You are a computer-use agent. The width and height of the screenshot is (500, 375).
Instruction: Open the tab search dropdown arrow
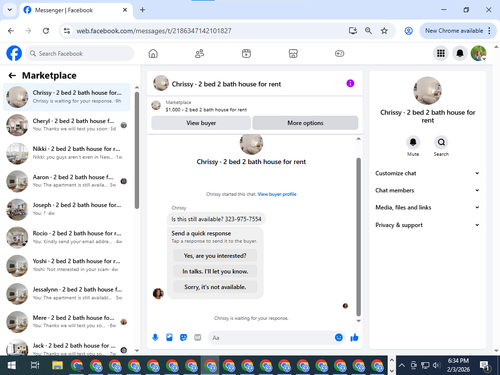pyautogui.click(x=10, y=10)
